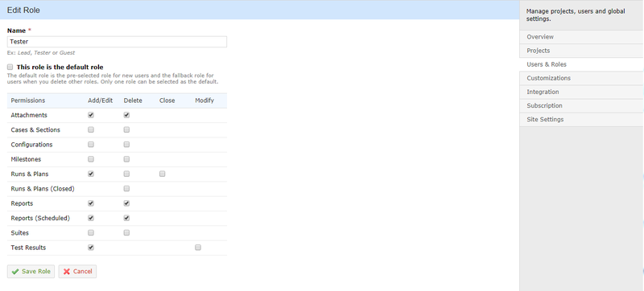Click the 'Delete' column header
The image size is (644, 291).
tap(133, 100)
